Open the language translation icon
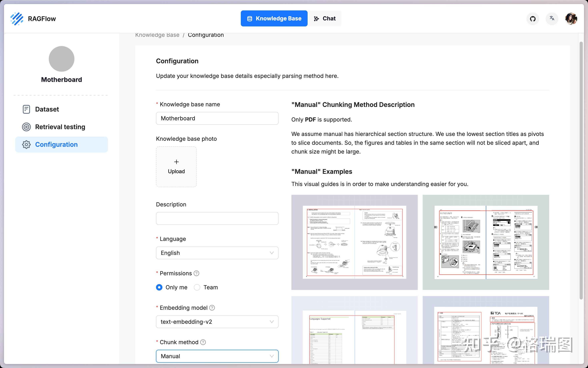Image resolution: width=588 pixels, height=368 pixels. 552,18
